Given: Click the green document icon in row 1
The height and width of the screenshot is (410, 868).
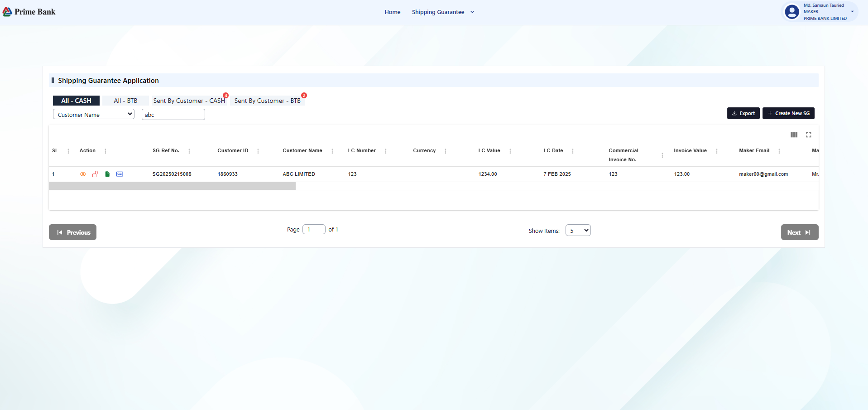Looking at the screenshot, I should tap(107, 174).
